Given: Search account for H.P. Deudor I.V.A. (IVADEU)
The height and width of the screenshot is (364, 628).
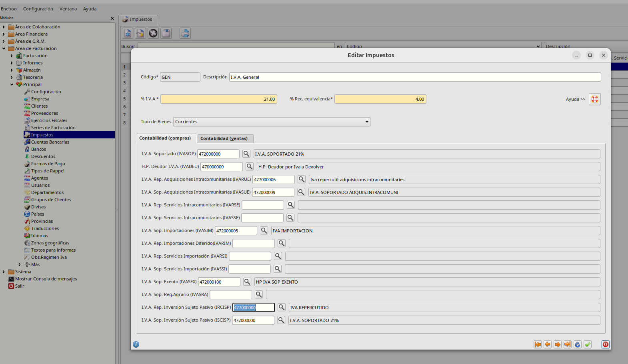Looking at the screenshot, I should point(250,166).
